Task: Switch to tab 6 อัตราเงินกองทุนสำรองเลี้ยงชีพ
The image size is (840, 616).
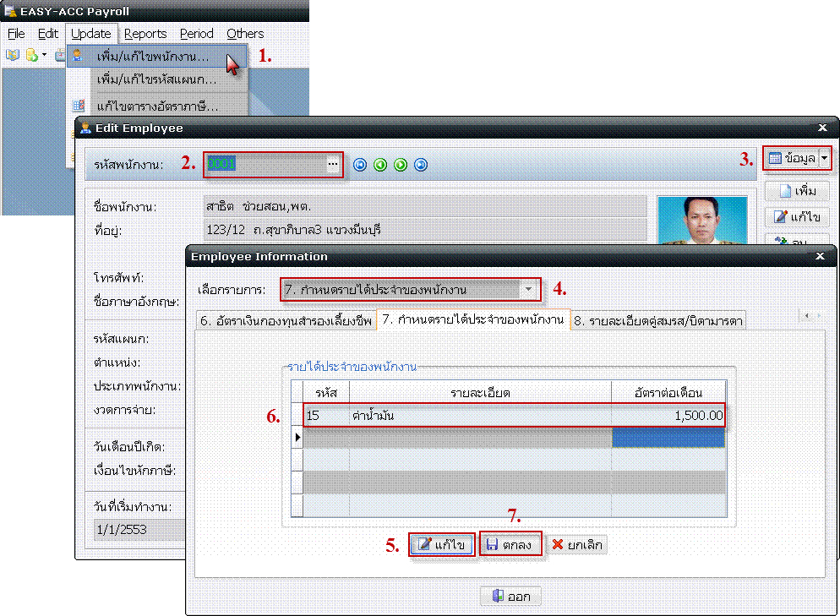Action: tap(285, 320)
